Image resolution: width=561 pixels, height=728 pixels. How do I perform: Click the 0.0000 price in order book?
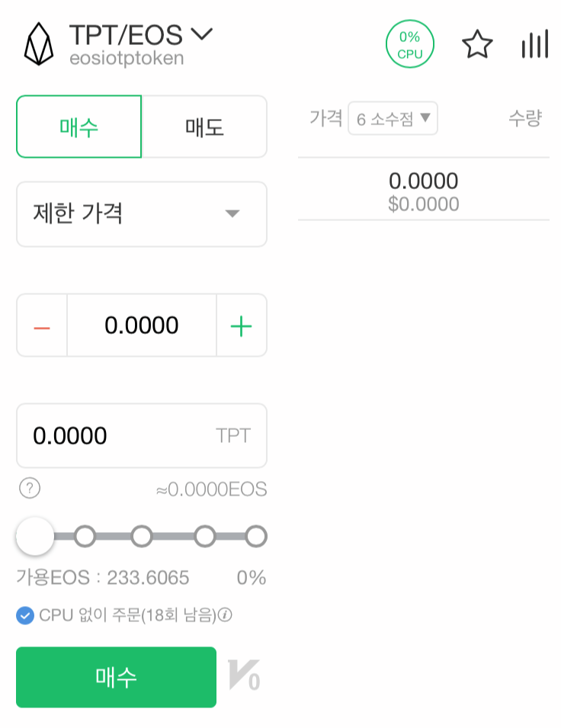coord(423,181)
